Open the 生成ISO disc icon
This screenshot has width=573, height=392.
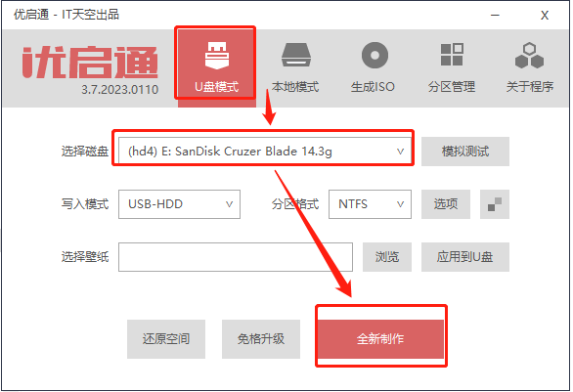tap(375, 55)
